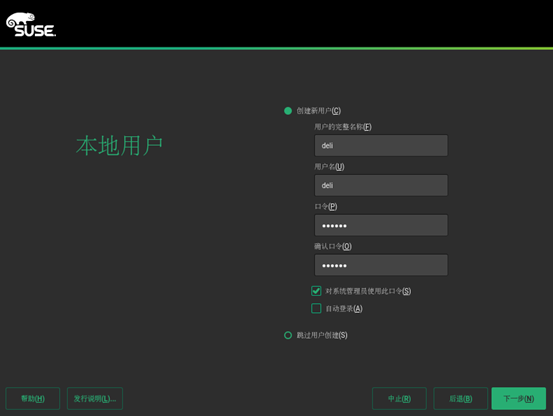Click the 用户的完整名称 full name field
553x416 pixels.
click(381, 145)
